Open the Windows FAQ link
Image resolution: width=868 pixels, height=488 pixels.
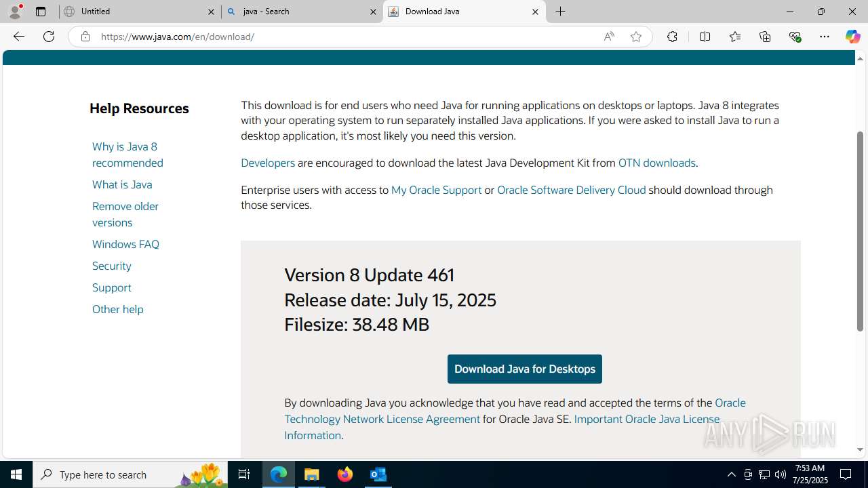pyautogui.click(x=125, y=244)
